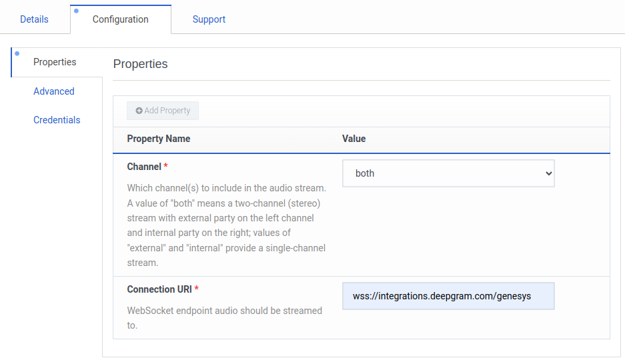The height and width of the screenshot is (364, 625).
Task: Open the Channel dropdown set to both
Action: coord(448,173)
